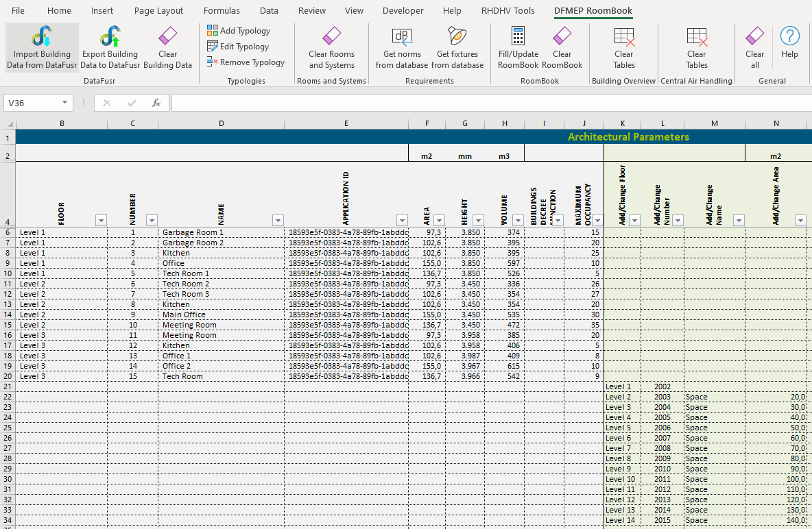Click Clear Tables in Building Overview group

click(624, 37)
